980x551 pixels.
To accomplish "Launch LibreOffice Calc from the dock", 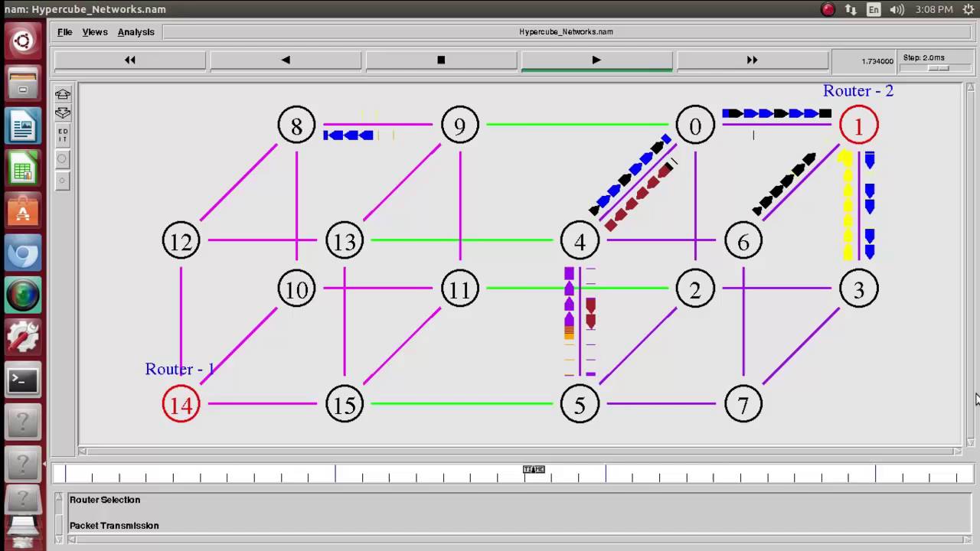I will [23, 169].
